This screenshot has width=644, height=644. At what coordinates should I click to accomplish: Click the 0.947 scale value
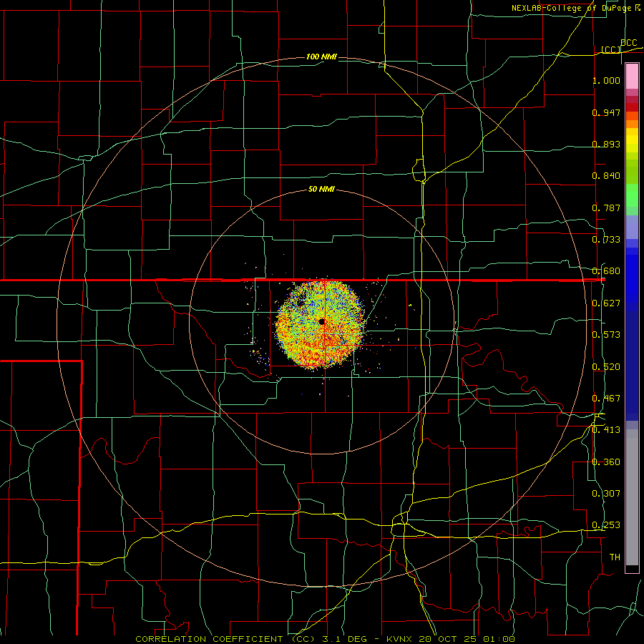[x=606, y=112]
